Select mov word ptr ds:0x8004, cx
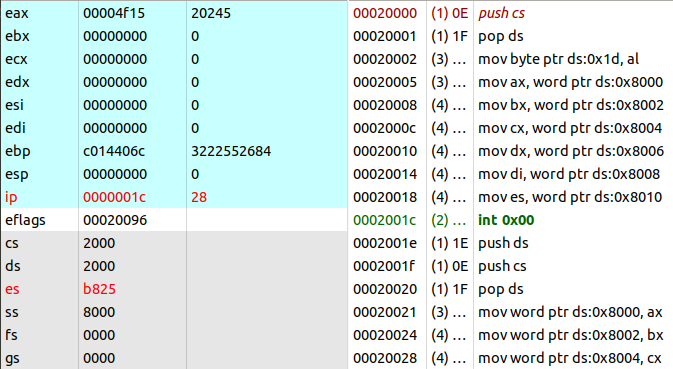The height and width of the screenshot is (369, 673). coord(570,358)
